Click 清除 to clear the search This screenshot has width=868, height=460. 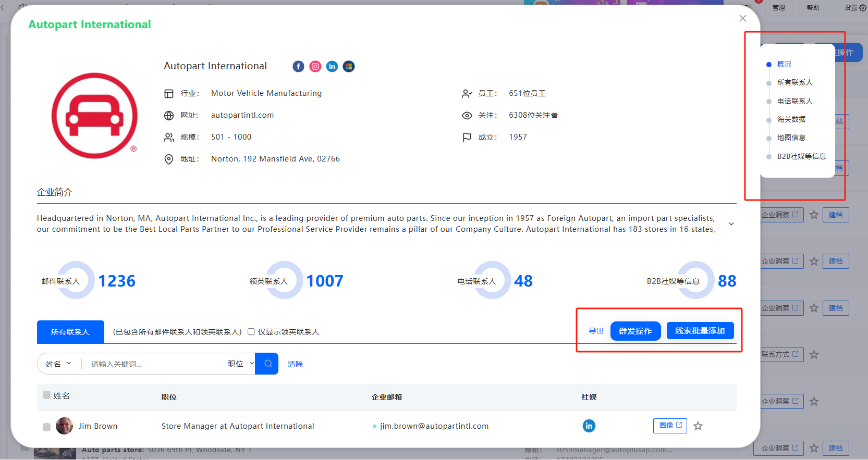295,364
